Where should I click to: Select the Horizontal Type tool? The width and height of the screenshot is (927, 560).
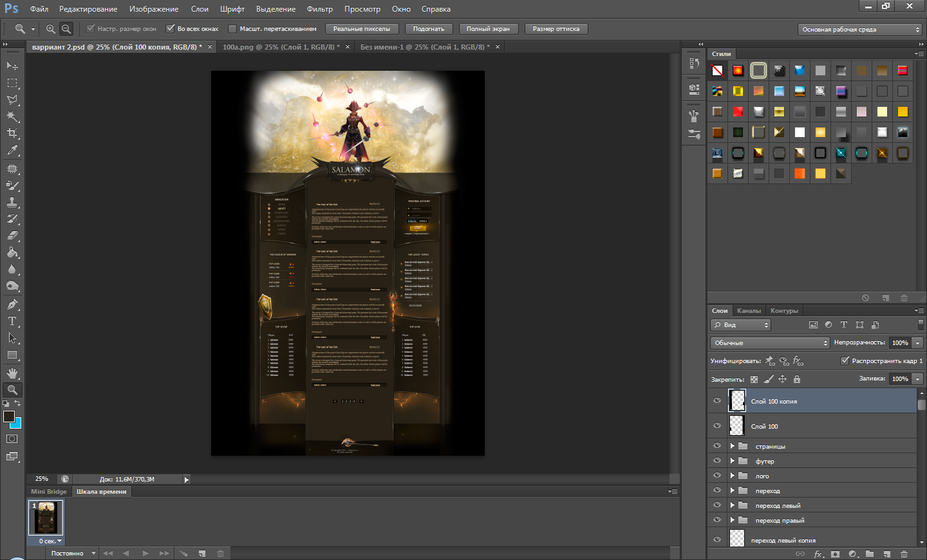click(x=12, y=321)
